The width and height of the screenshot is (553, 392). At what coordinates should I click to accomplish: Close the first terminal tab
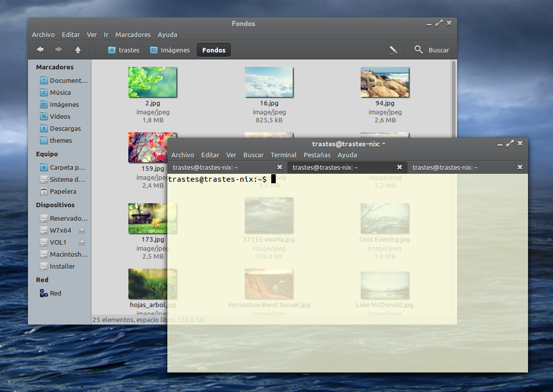coord(280,167)
